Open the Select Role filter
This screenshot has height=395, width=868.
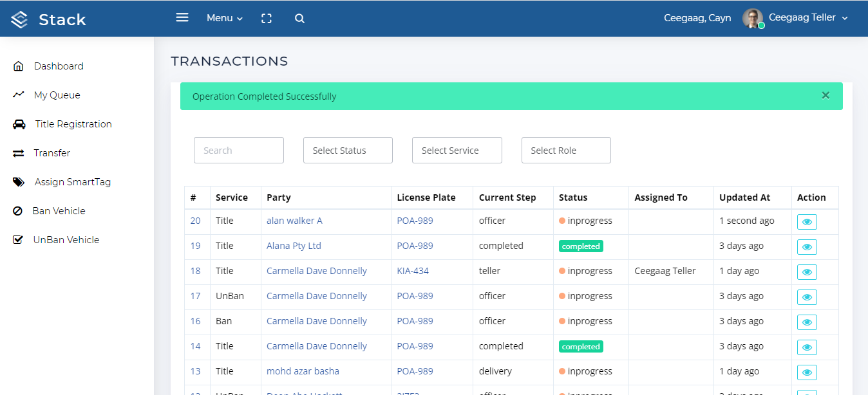566,150
